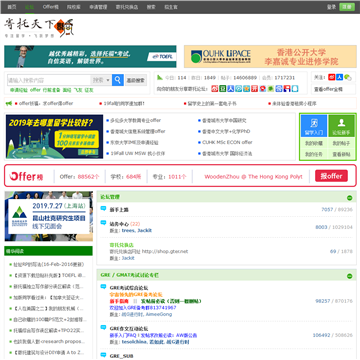Open the CUHK MSc ECON offer link
360x360 pixels.
[x=227, y=142]
